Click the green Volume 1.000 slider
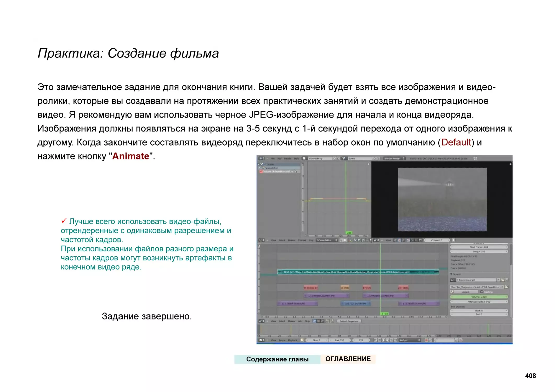This screenshot has width=555, height=392. pos(479,297)
